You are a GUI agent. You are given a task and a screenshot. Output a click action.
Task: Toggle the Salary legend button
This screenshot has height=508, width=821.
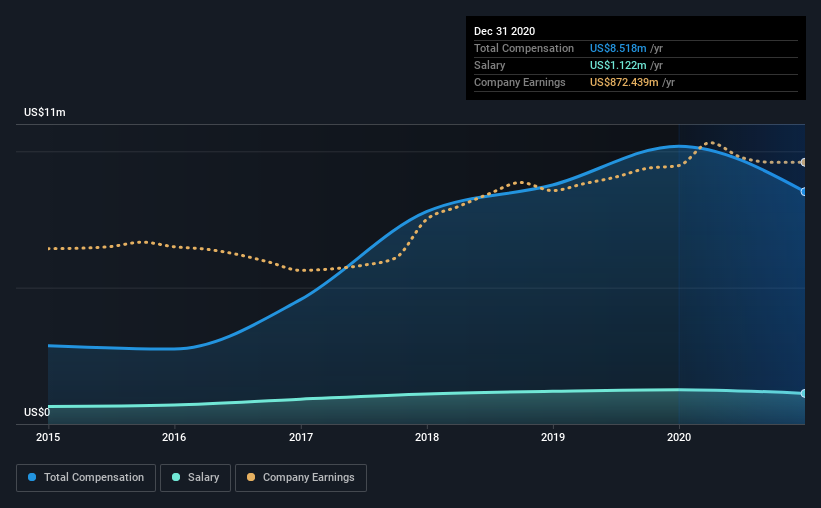point(195,478)
